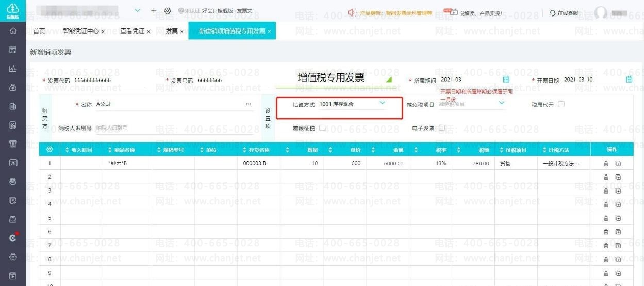Click the speaker announcement icon
This screenshot has width=644, height=286.
click(353, 12)
